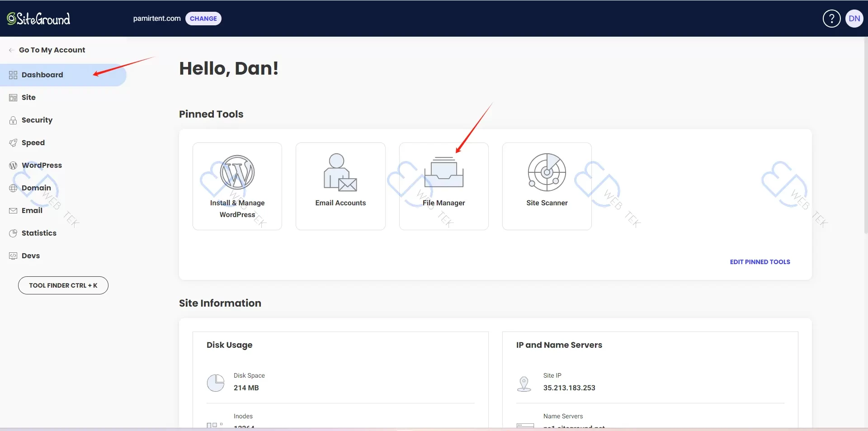Open the Email Accounts pinned tool
Image resolution: width=868 pixels, height=431 pixels.
[x=340, y=186]
